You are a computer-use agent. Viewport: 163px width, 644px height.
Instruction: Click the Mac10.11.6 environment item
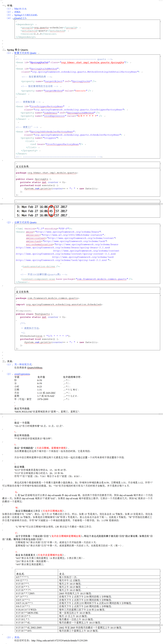coord(20,9)
